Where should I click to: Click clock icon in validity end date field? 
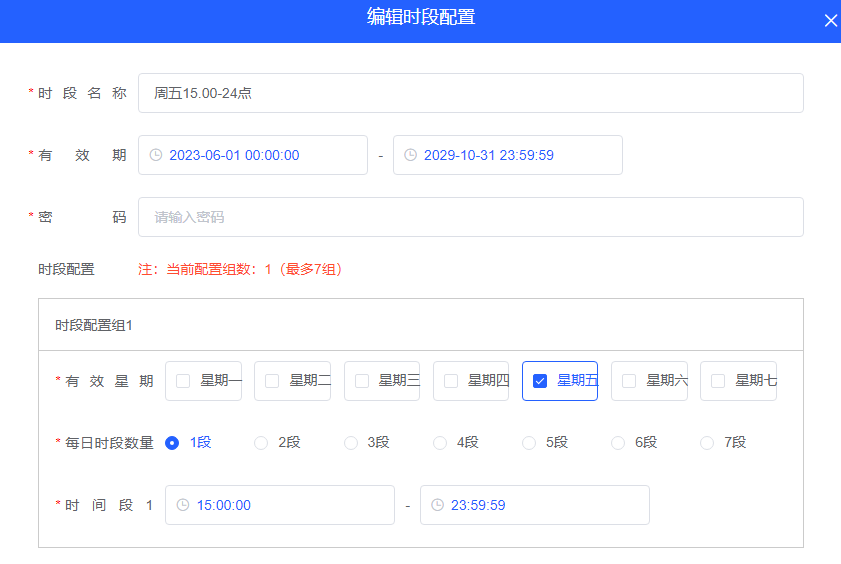[x=410, y=155]
